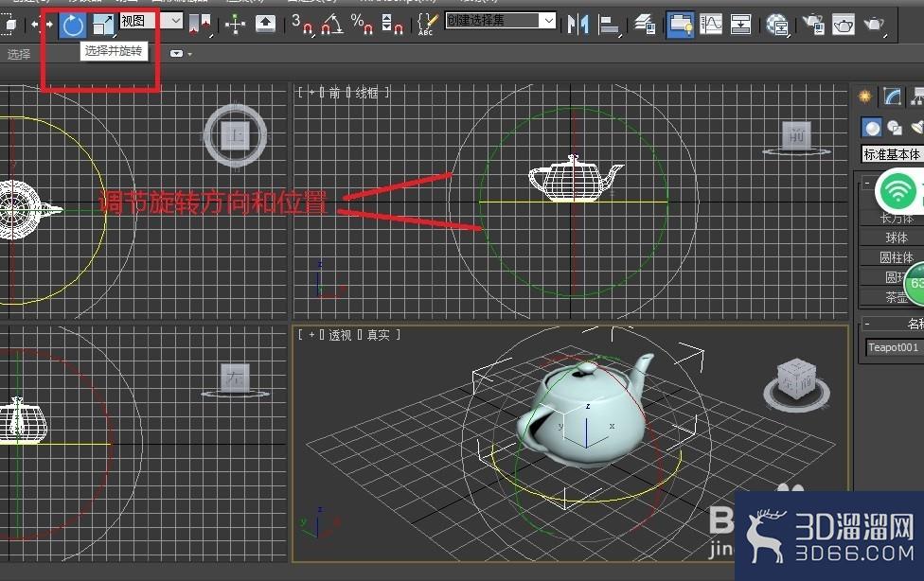Click the 前 viewport label
The width and height of the screenshot is (924, 581).
[335, 93]
